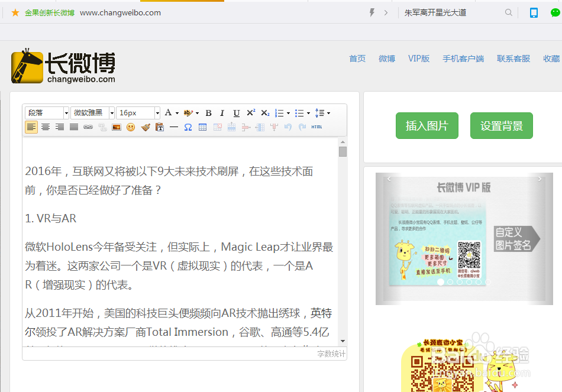The width and height of the screenshot is (562, 392).
Task: Click the 金果创新长微博 bookmark title
Action: [x=50, y=13]
